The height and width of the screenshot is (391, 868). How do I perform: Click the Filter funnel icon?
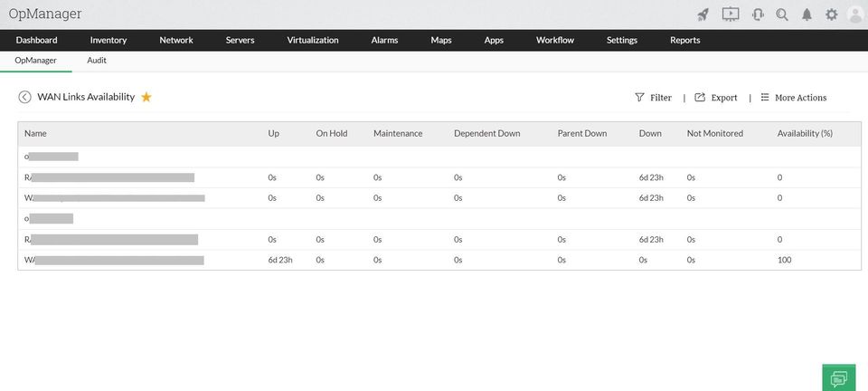coord(639,97)
